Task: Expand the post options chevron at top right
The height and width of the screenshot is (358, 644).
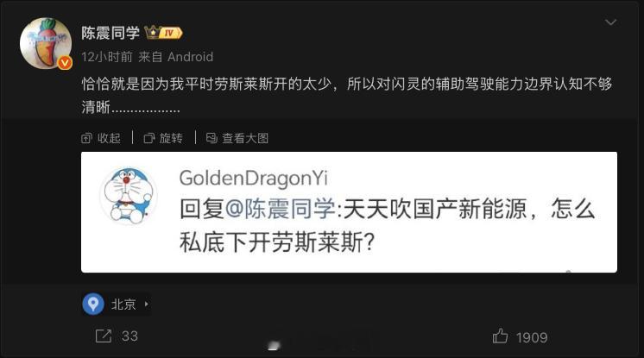Action: click(610, 22)
